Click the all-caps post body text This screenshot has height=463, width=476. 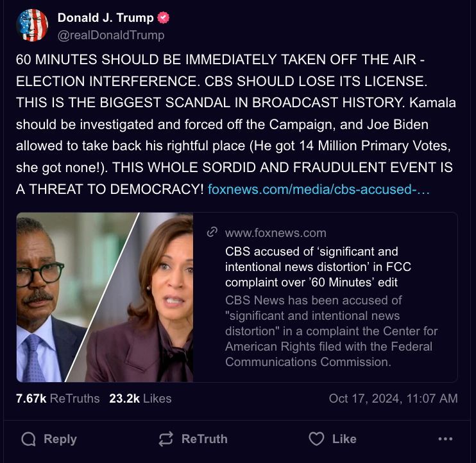tap(218, 80)
